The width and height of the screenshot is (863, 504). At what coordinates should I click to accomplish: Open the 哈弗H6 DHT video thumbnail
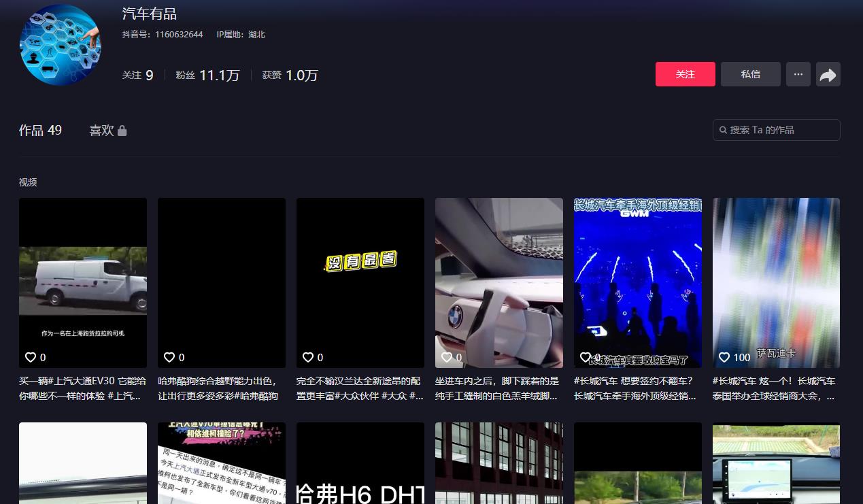(x=360, y=463)
